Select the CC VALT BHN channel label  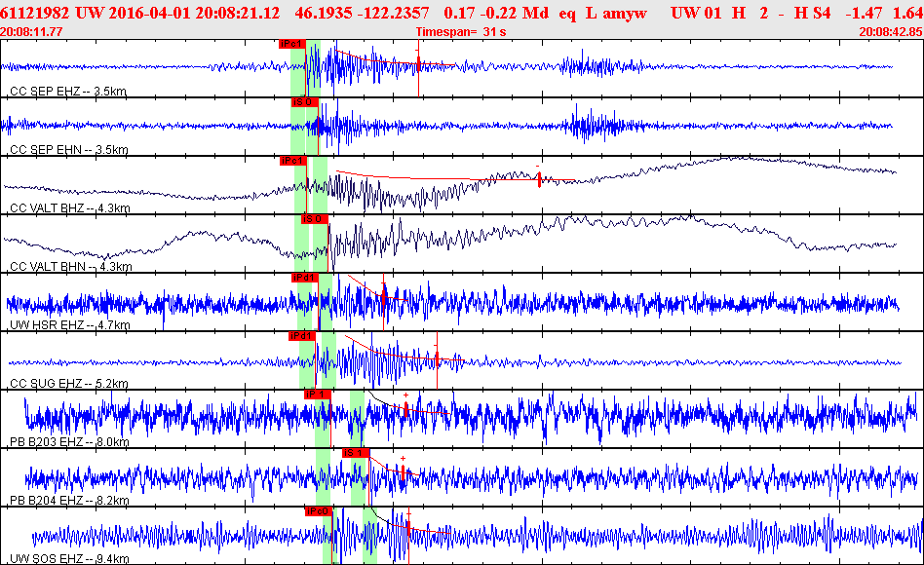pyautogui.click(x=71, y=266)
